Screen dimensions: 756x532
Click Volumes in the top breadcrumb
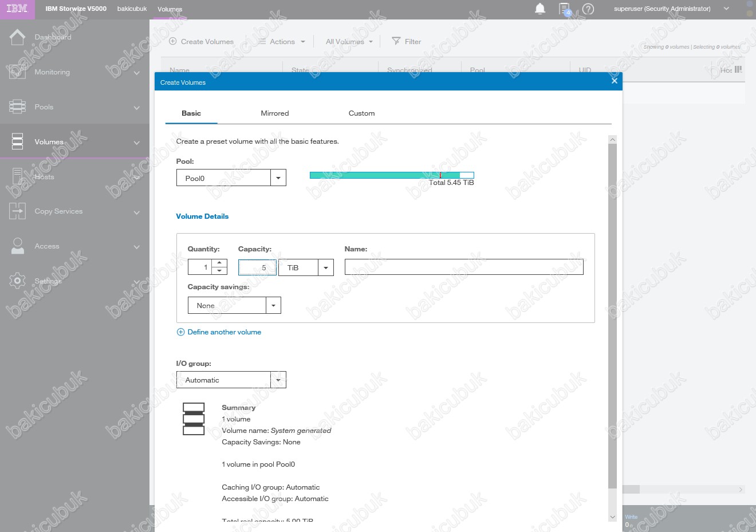coord(170,9)
